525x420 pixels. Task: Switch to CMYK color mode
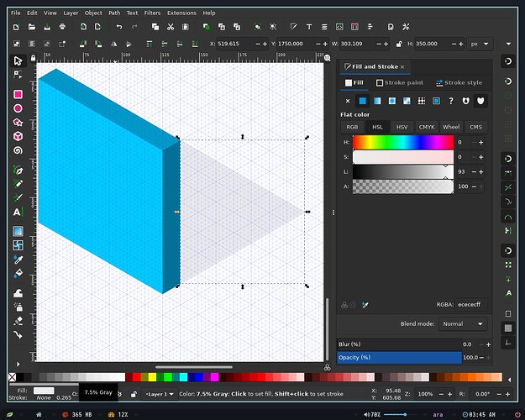click(x=427, y=127)
